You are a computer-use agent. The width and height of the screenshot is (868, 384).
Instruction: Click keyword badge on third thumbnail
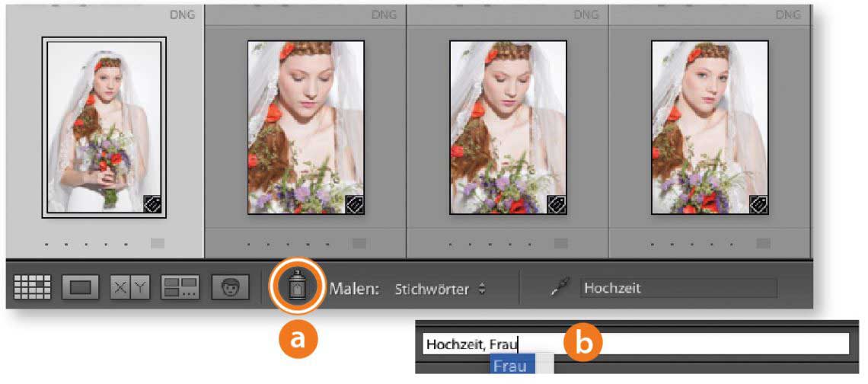(x=557, y=204)
